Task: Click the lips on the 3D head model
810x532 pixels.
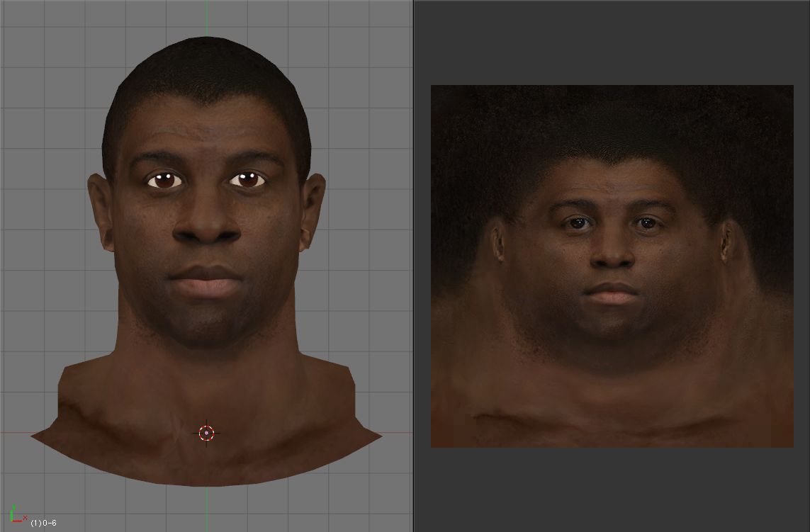Action: (x=206, y=280)
